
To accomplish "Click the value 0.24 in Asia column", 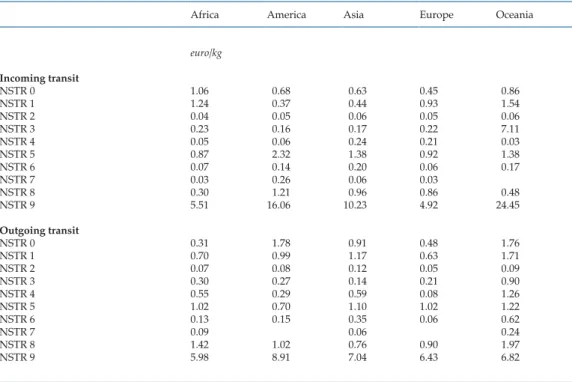I will coord(358,142).
